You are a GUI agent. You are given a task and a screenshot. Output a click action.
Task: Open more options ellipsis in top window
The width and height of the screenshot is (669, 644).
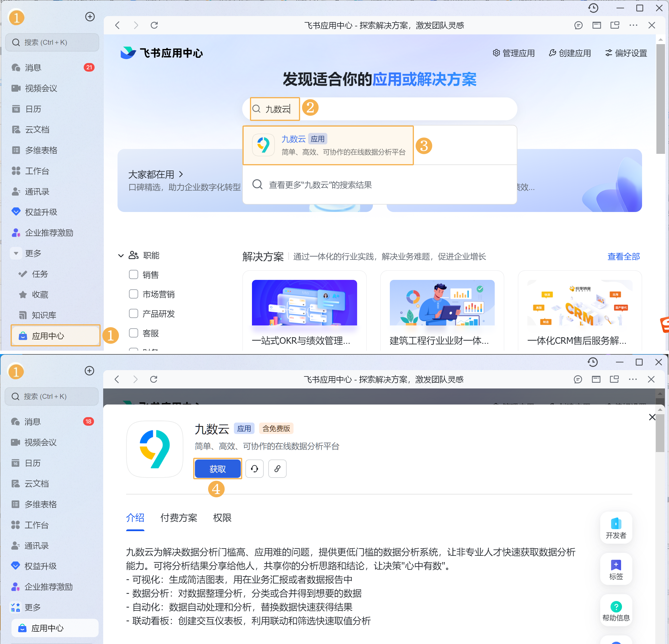pyautogui.click(x=633, y=25)
